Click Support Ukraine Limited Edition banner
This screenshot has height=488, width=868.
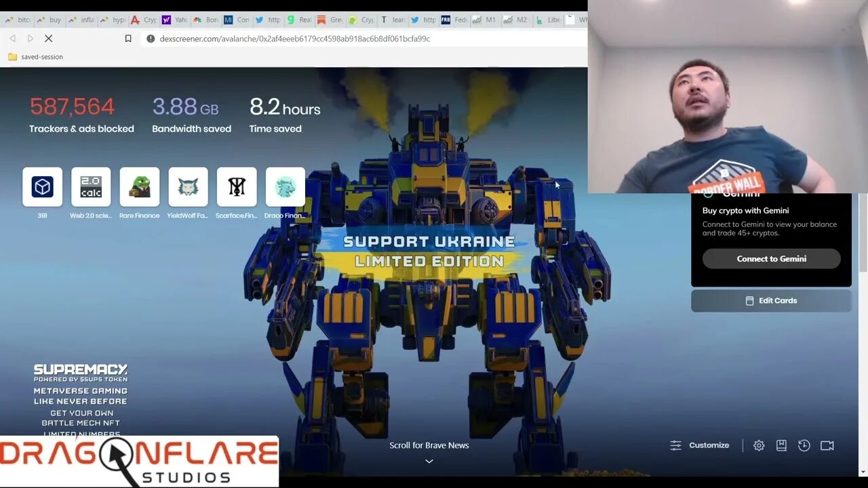point(429,251)
